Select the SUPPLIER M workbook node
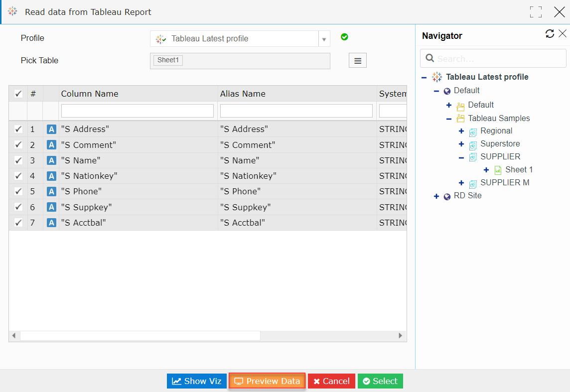This screenshot has width=570, height=392. [505, 182]
